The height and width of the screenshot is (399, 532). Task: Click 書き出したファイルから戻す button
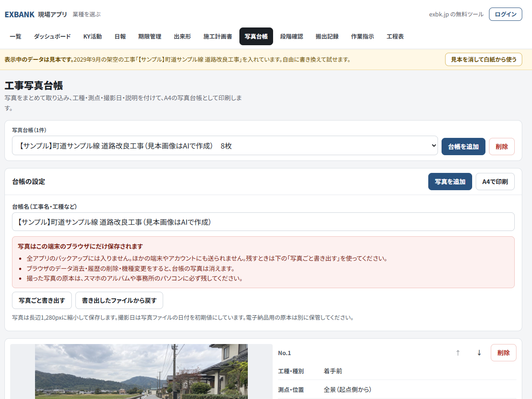pos(119,300)
